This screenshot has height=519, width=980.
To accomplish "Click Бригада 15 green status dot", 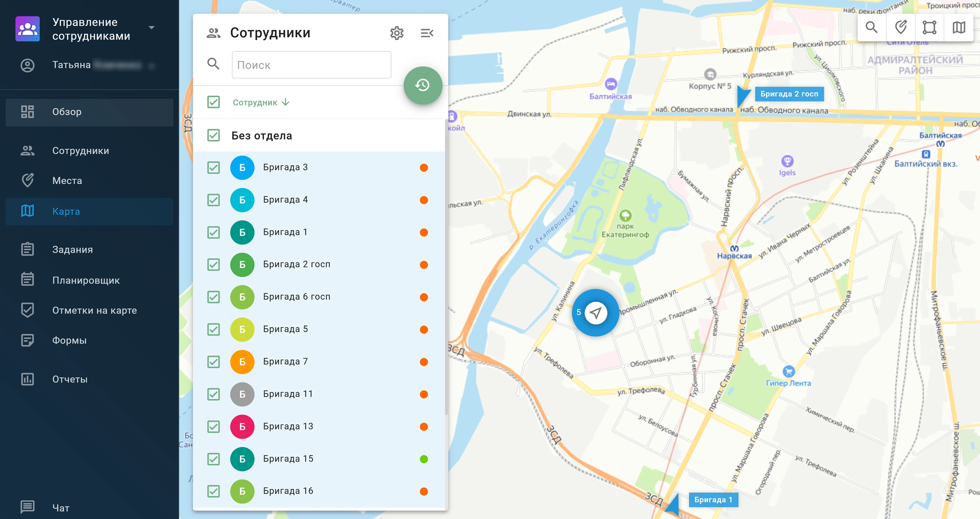I will tap(424, 459).
